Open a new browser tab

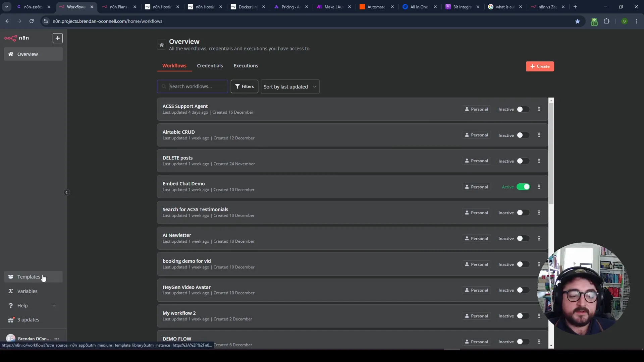pyautogui.click(x=575, y=7)
